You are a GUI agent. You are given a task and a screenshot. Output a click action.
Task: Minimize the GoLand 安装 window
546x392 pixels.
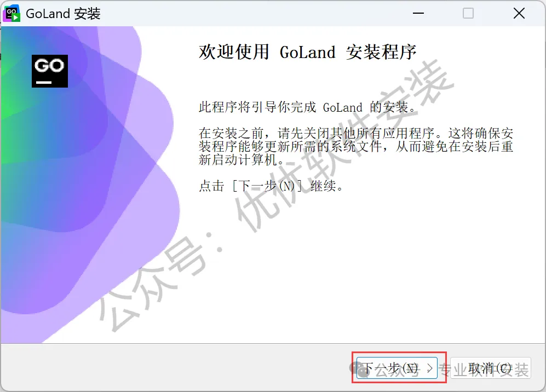point(418,14)
